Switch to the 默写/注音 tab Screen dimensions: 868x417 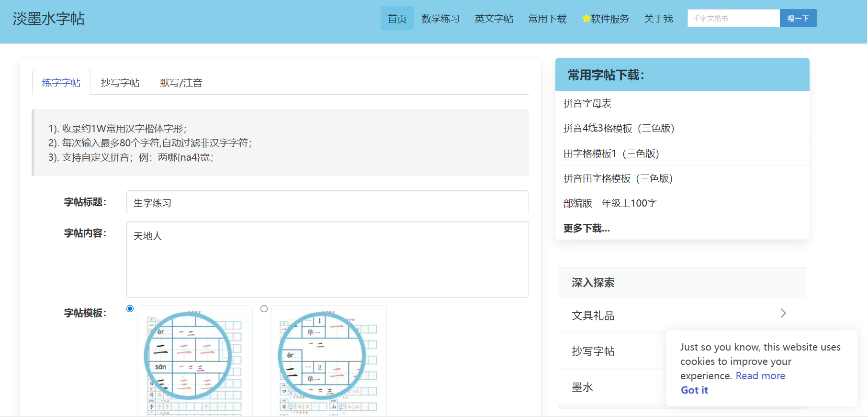coord(181,83)
